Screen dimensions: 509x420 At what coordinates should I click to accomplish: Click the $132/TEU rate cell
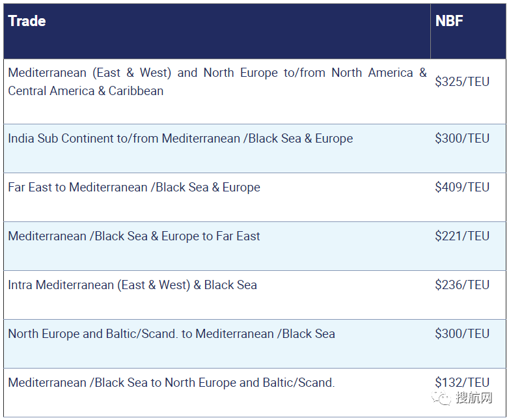462,382
